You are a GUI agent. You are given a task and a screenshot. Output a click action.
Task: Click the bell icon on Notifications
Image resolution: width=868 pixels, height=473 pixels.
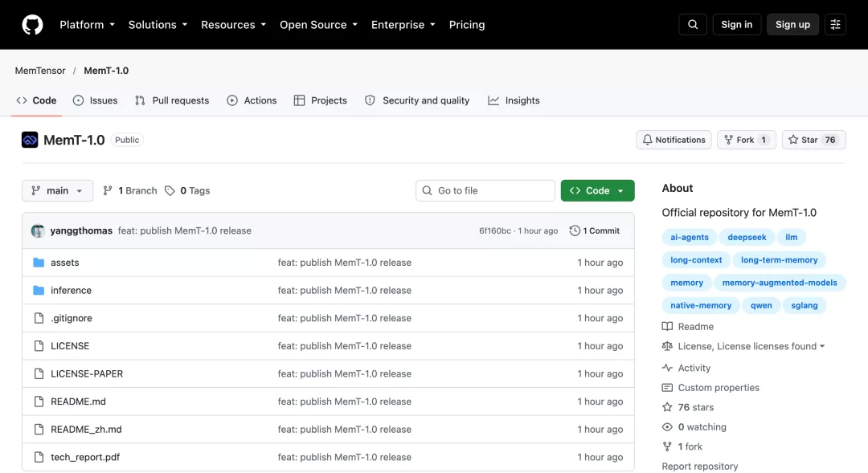tap(647, 140)
